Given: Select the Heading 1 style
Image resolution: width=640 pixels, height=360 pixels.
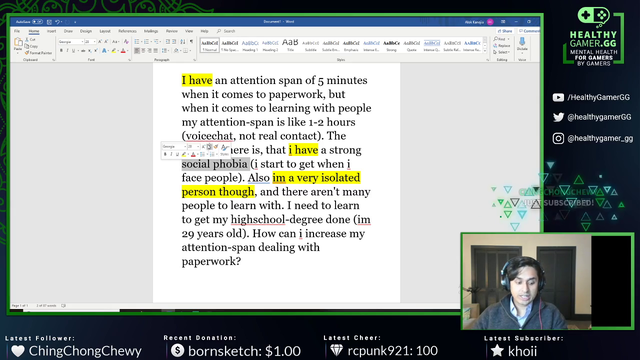Looking at the screenshot, I should (250, 45).
